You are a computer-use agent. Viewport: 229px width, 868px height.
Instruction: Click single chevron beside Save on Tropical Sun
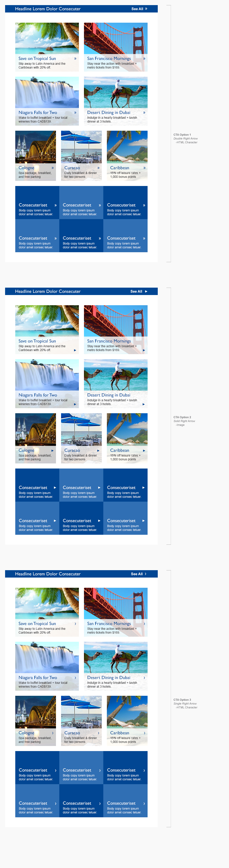point(75,624)
